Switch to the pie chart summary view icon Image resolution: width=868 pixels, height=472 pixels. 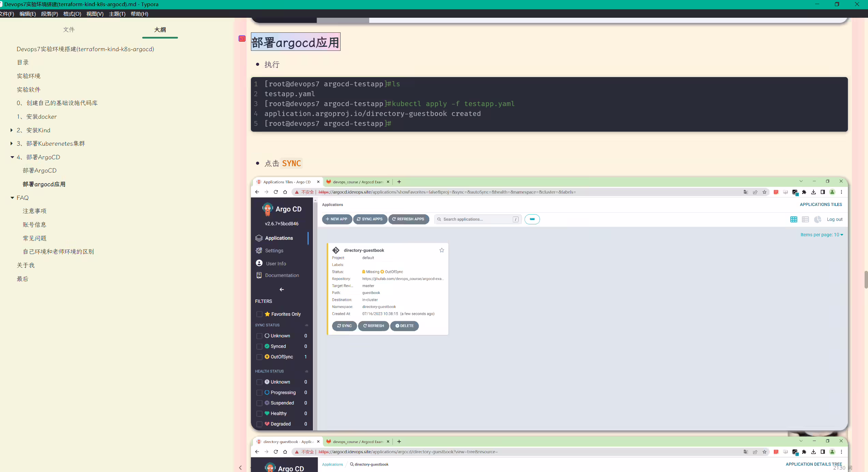coord(818,219)
